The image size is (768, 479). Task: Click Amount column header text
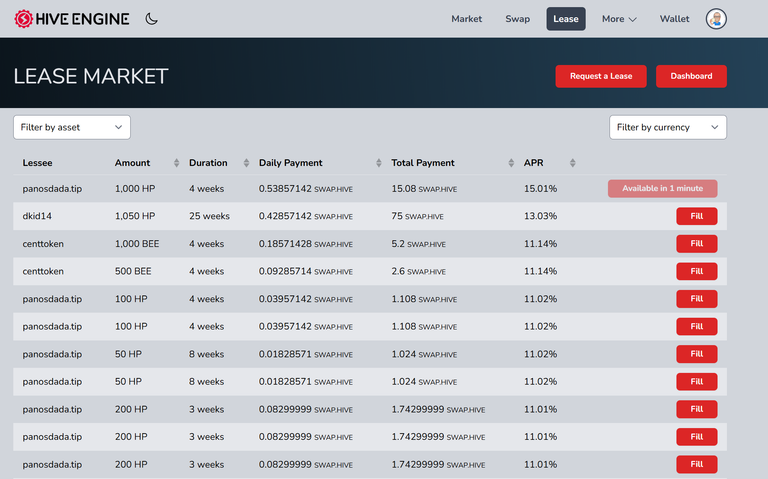click(132, 163)
